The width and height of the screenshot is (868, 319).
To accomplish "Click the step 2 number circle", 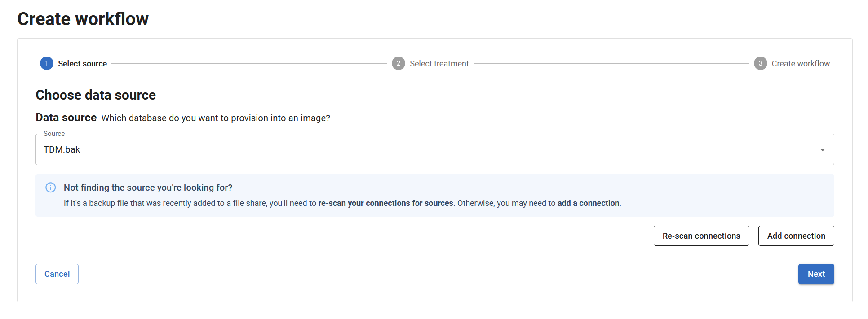I will (398, 63).
